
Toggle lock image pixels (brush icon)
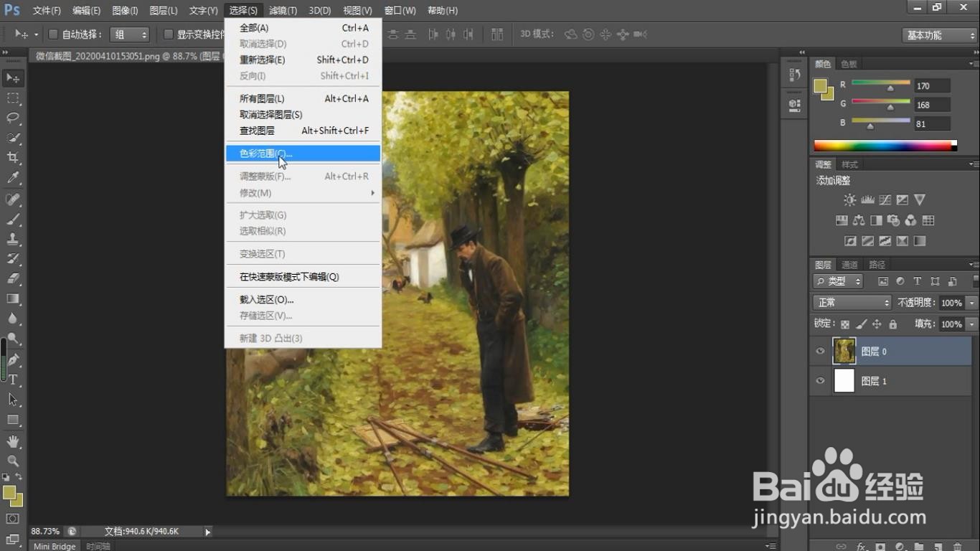tap(862, 324)
